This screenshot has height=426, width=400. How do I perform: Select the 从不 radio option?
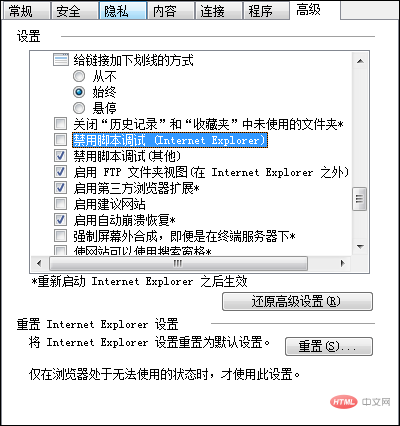point(79,76)
